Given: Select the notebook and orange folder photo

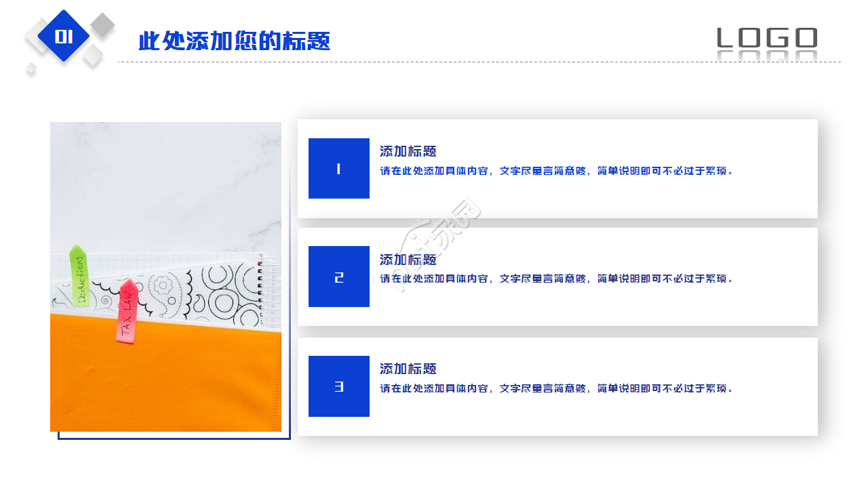Looking at the screenshot, I should (165, 277).
